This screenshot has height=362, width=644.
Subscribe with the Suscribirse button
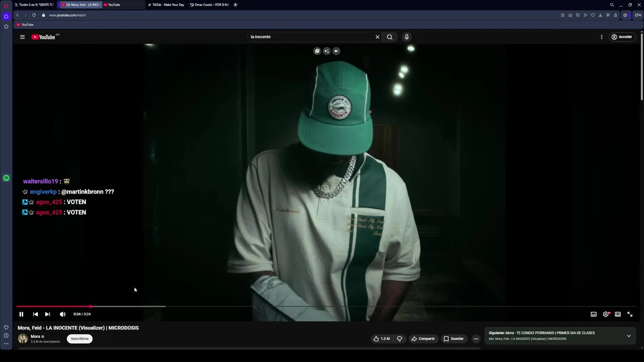pos(79,339)
